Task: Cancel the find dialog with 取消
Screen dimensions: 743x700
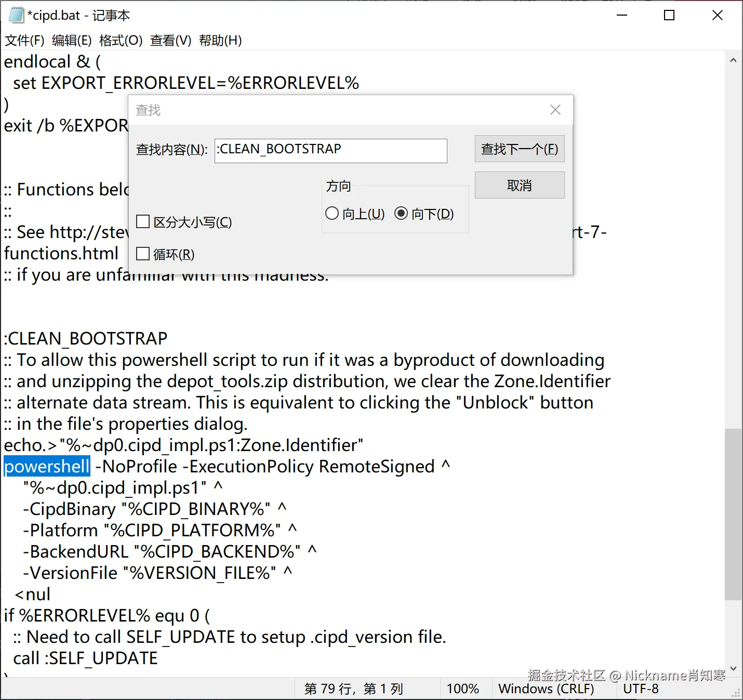Action: [x=520, y=185]
